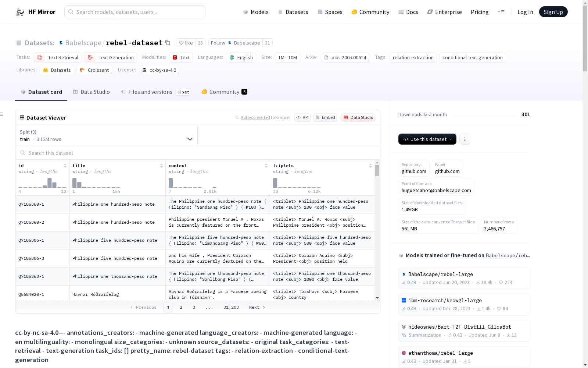Screen dimensions: 588x368
Task: Switch to the Community tab
Action: (x=224, y=92)
